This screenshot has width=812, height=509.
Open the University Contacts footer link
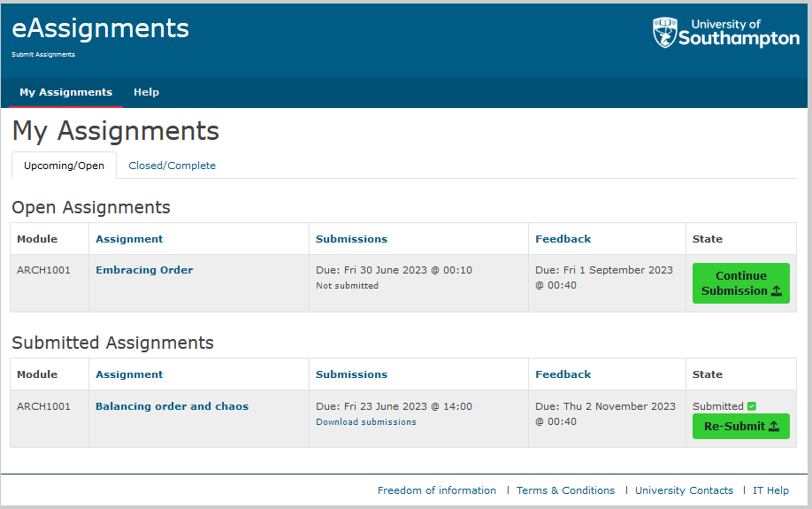(x=684, y=490)
